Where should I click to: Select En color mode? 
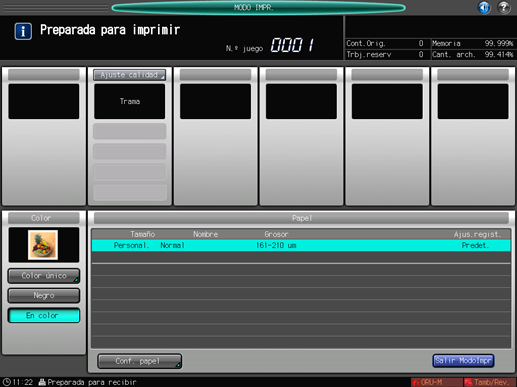pos(44,315)
